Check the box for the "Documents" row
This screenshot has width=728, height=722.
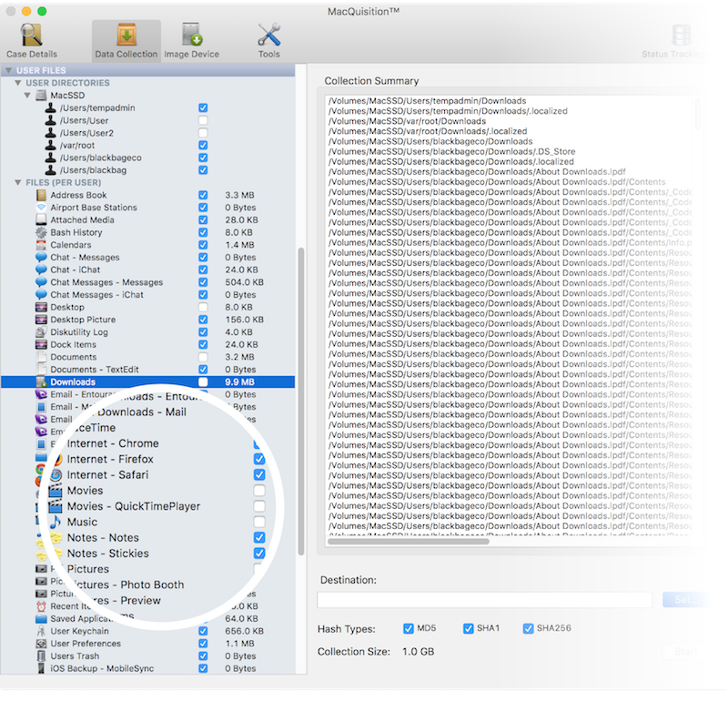[x=203, y=357]
